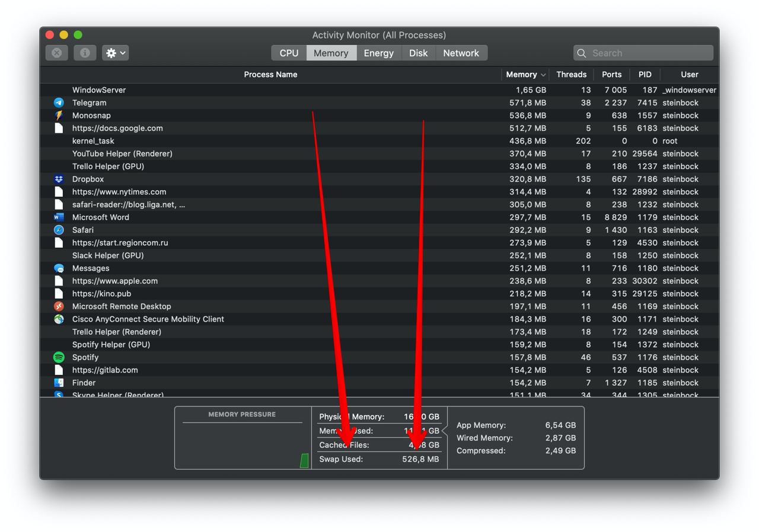Sort by PID column header
Viewport: 759px width, 532px height.
point(645,74)
